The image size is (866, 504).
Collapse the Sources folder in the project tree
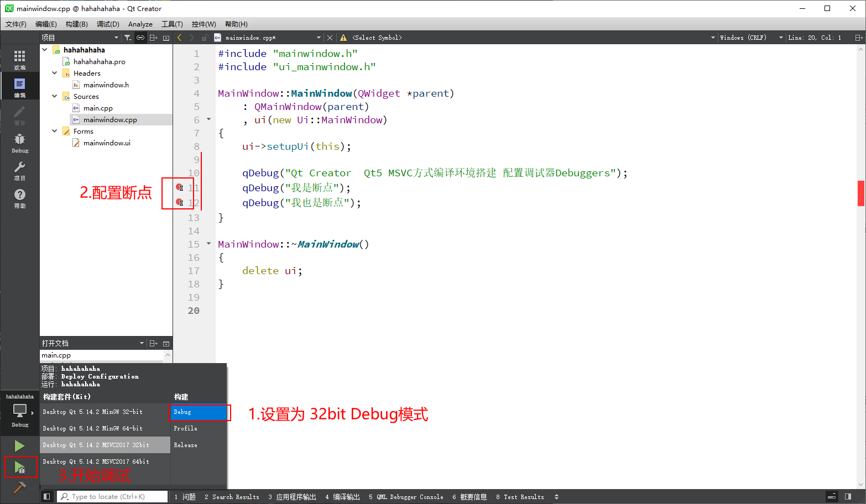(54, 96)
